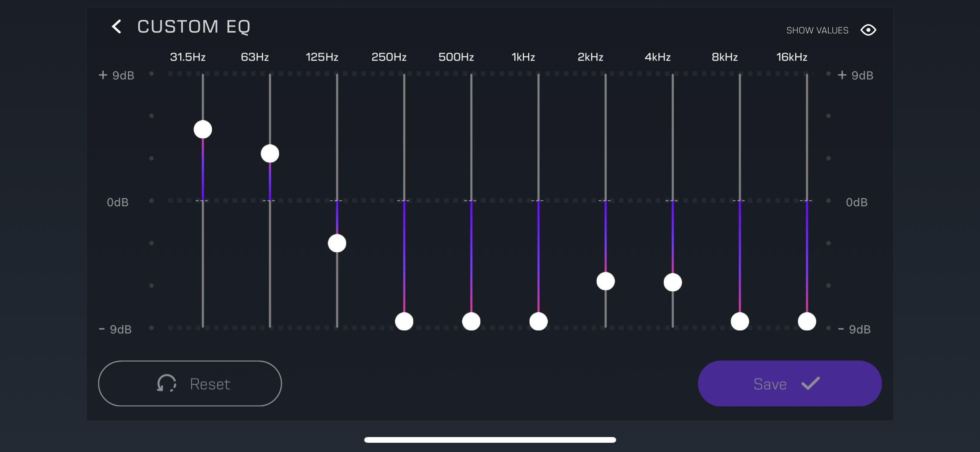Reset the custom EQ settings
This screenshot has width=980, height=452.
click(190, 383)
